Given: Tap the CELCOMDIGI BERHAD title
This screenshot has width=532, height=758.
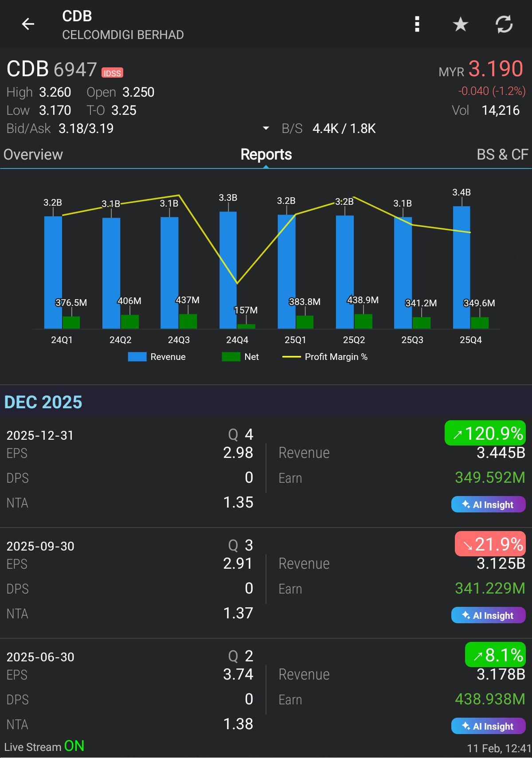Looking at the screenshot, I should tap(123, 35).
